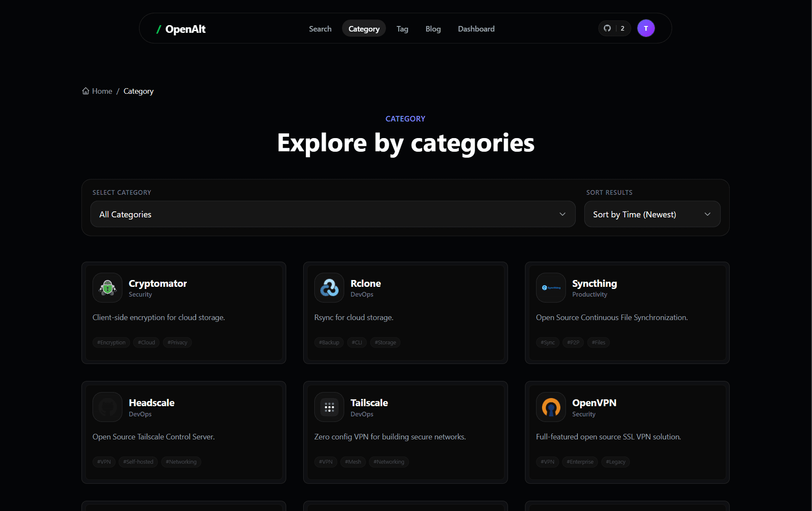Go to the Search nav item
This screenshot has height=511, width=812.
point(320,29)
